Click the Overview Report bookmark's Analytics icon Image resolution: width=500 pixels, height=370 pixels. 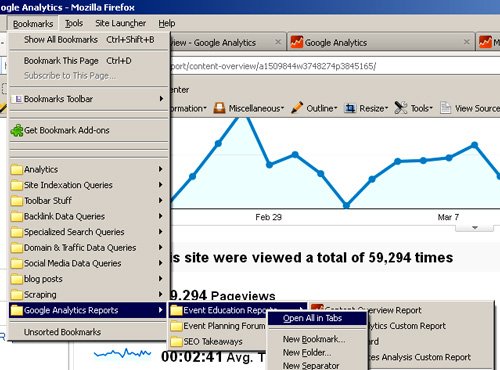coord(317,308)
